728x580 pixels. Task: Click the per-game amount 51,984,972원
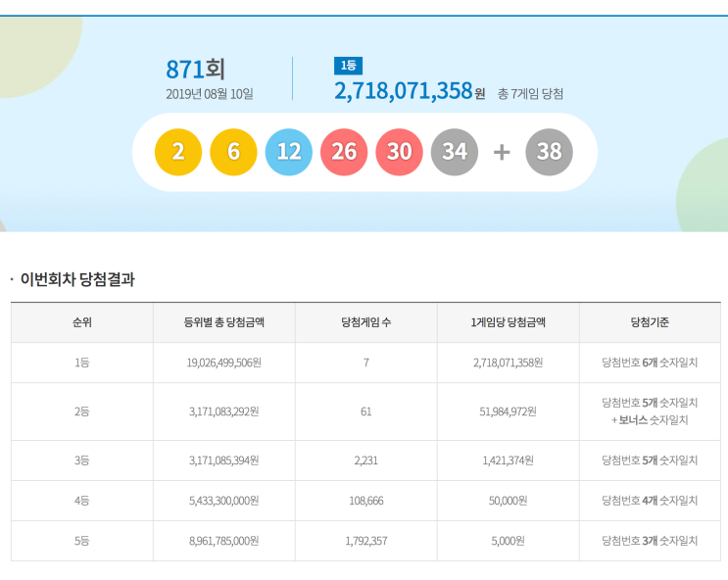click(508, 411)
